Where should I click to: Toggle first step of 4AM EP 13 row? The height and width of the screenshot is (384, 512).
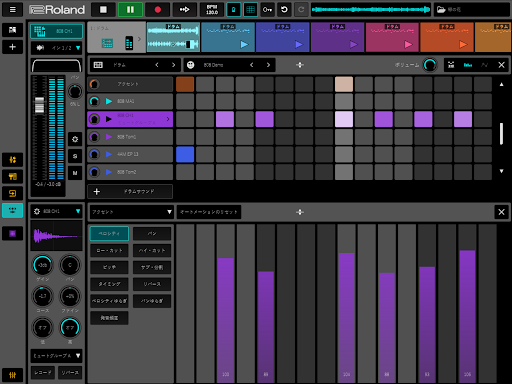185,154
